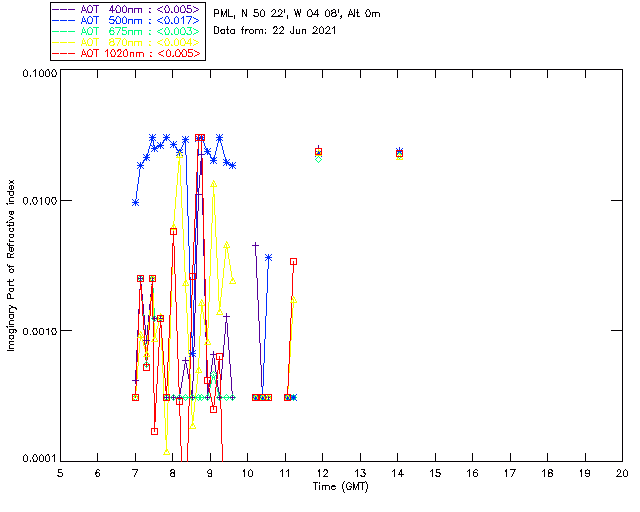Click the 0.1000 y-axis tick label
The width and height of the screenshot is (640, 512).
tap(37, 74)
